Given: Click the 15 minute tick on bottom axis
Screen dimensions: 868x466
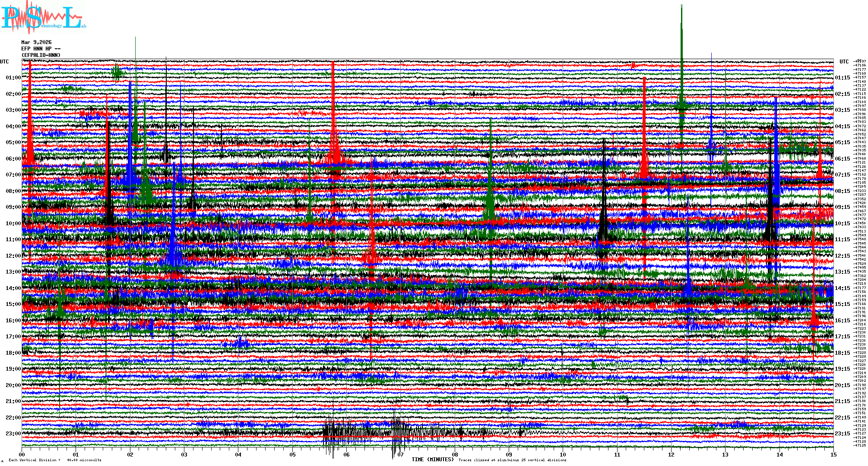Looking at the screenshot, I should click(x=833, y=454).
